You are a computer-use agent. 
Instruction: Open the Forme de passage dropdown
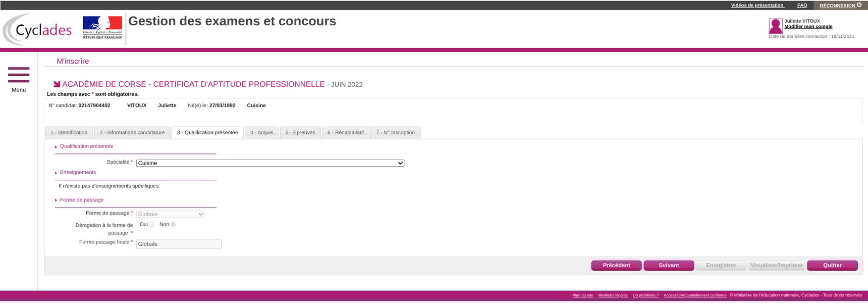170,214
